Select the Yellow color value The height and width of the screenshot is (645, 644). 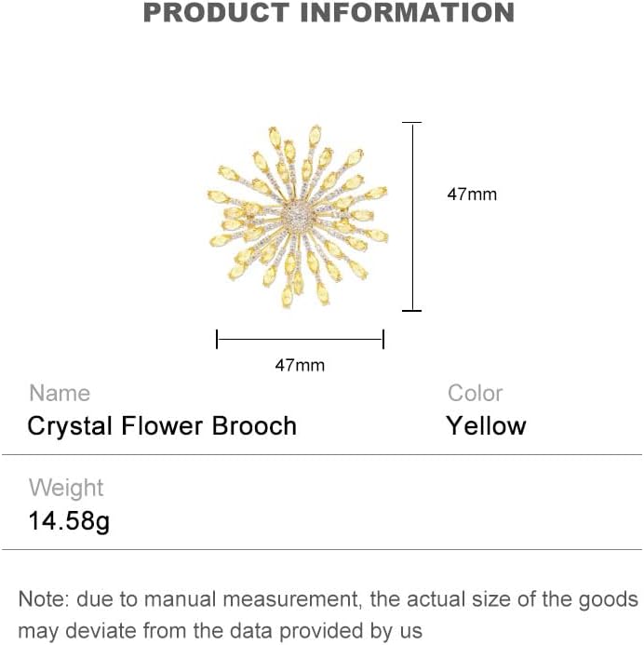click(486, 426)
